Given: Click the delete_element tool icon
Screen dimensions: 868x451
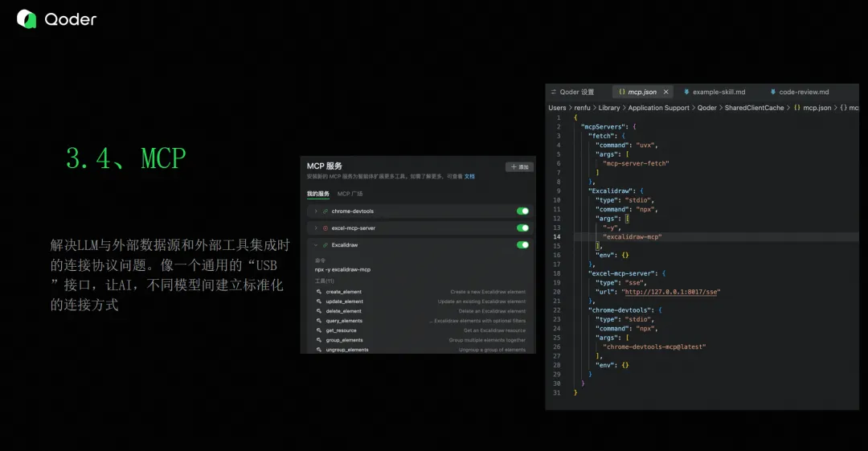Looking at the screenshot, I should 319,311.
